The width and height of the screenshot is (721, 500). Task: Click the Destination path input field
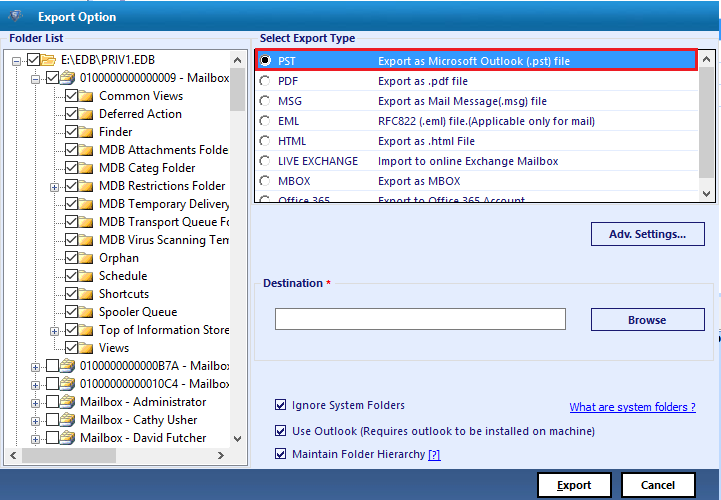click(x=420, y=319)
